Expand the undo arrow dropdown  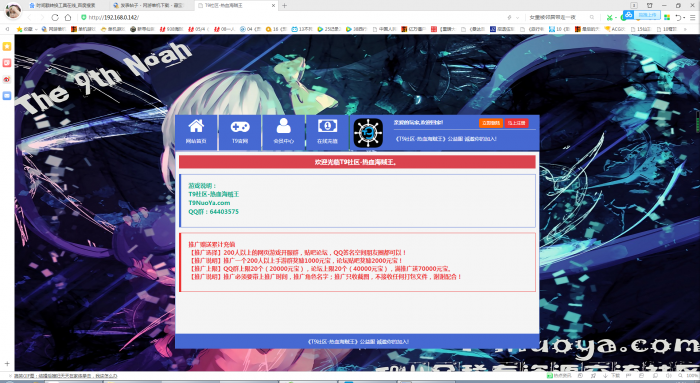(x=684, y=18)
